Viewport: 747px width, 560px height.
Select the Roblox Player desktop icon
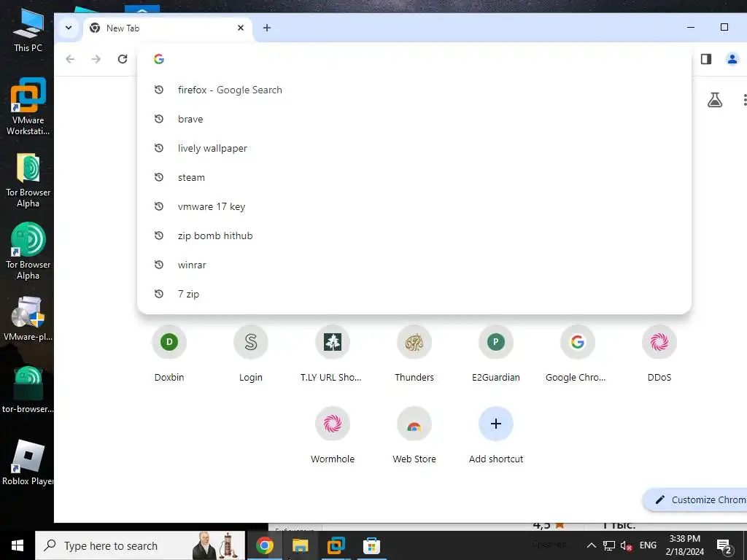(28, 463)
